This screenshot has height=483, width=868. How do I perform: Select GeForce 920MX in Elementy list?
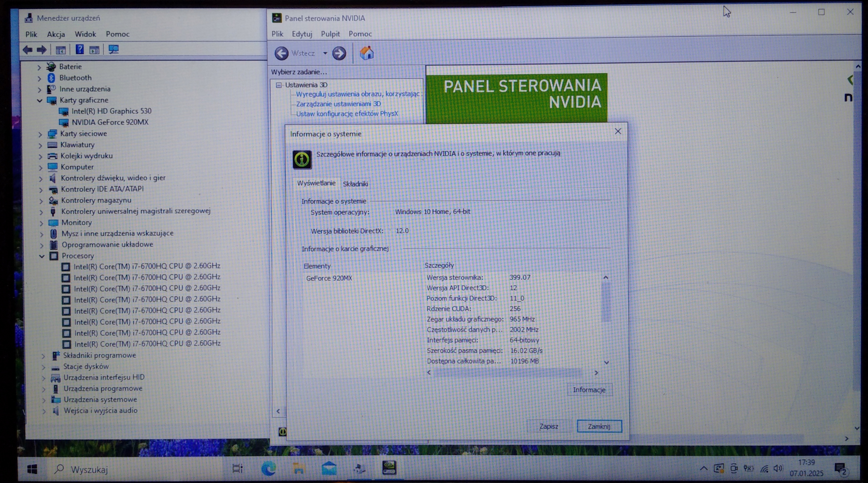329,278
